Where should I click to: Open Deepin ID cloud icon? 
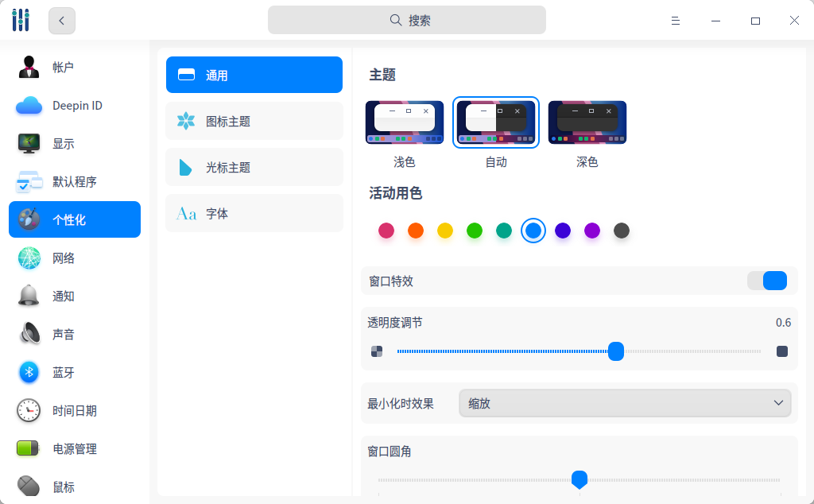point(29,106)
